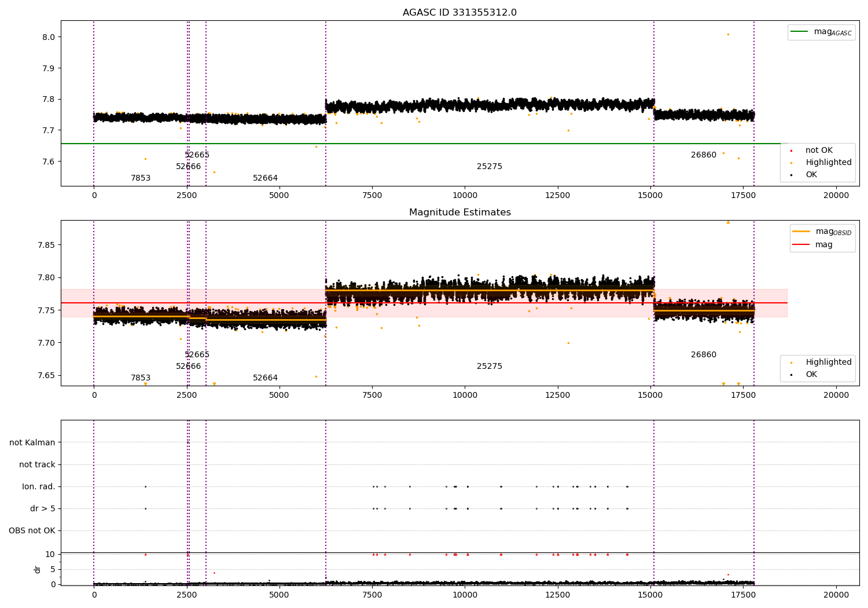Image resolution: width=868 pixels, height=608 pixels.
Task: Click the 10 tick on the dr axis
Action: [50, 555]
